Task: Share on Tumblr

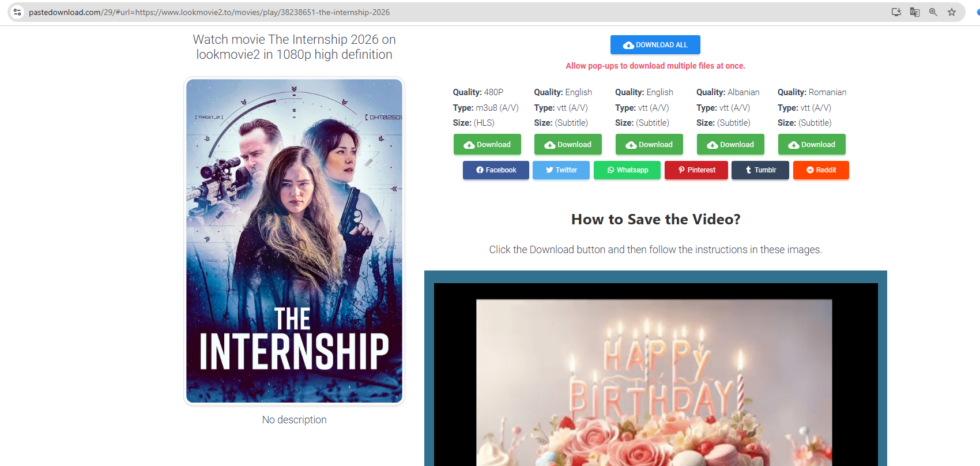Action: [x=760, y=170]
